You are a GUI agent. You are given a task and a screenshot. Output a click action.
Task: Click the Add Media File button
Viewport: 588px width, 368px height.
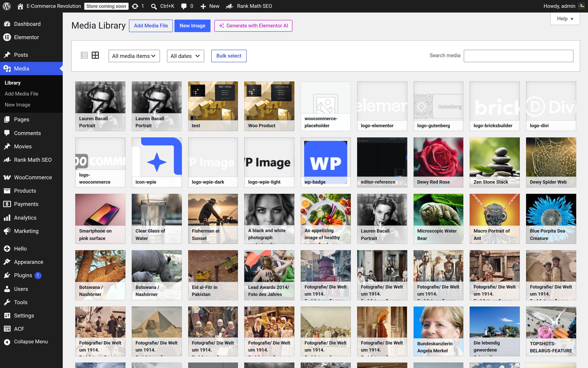click(x=151, y=26)
